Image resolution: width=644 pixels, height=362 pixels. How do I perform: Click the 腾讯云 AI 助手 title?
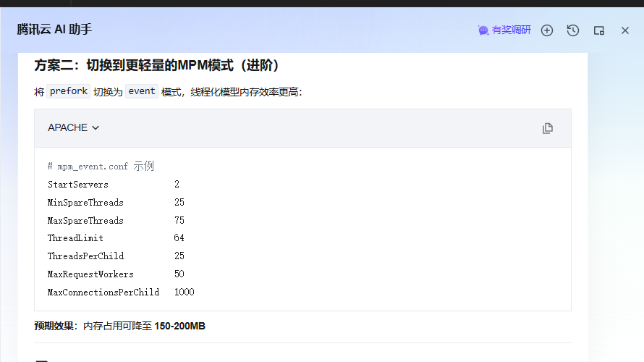pos(54,30)
